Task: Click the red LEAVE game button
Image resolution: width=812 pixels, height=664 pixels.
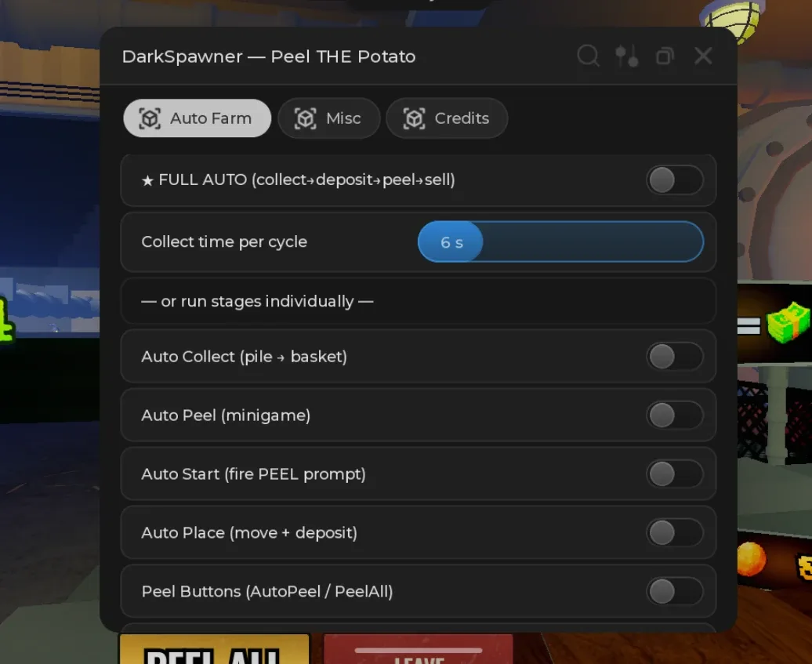Action: (419, 649)
